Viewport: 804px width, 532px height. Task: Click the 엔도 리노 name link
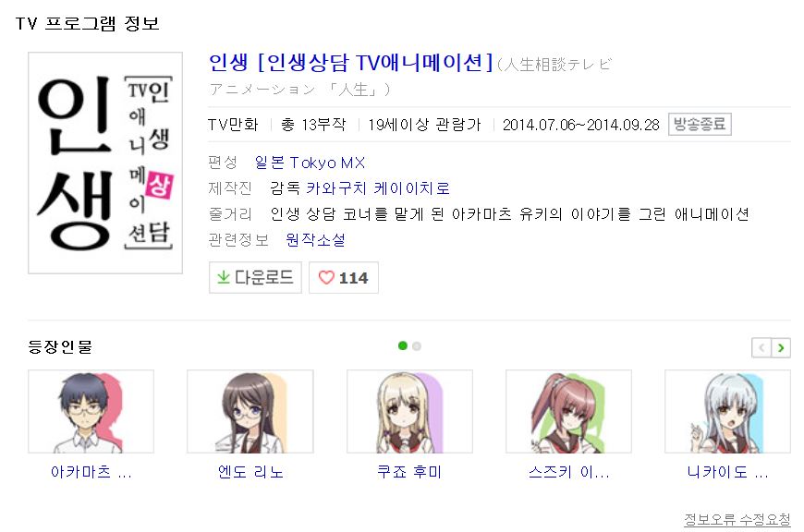250,472
